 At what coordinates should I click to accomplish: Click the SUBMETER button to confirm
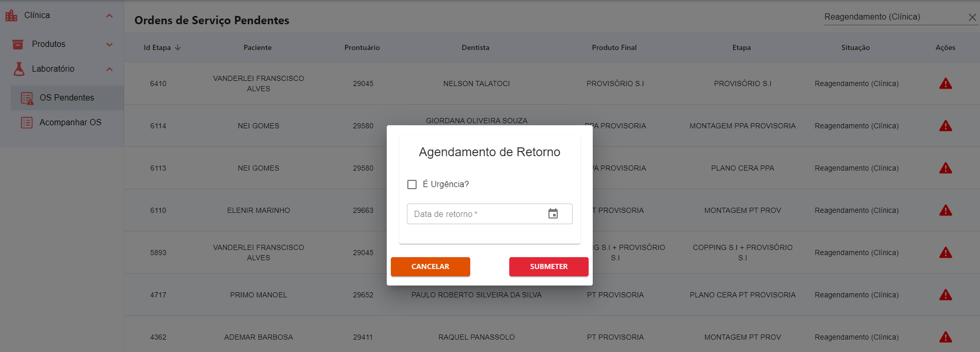click(548, 266)
